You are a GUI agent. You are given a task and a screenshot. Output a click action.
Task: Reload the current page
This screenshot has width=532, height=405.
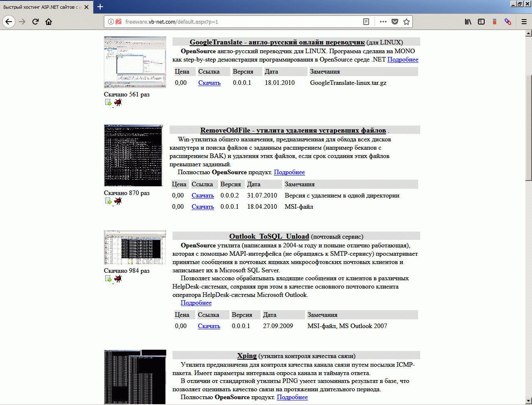click(x=35, y=22)
